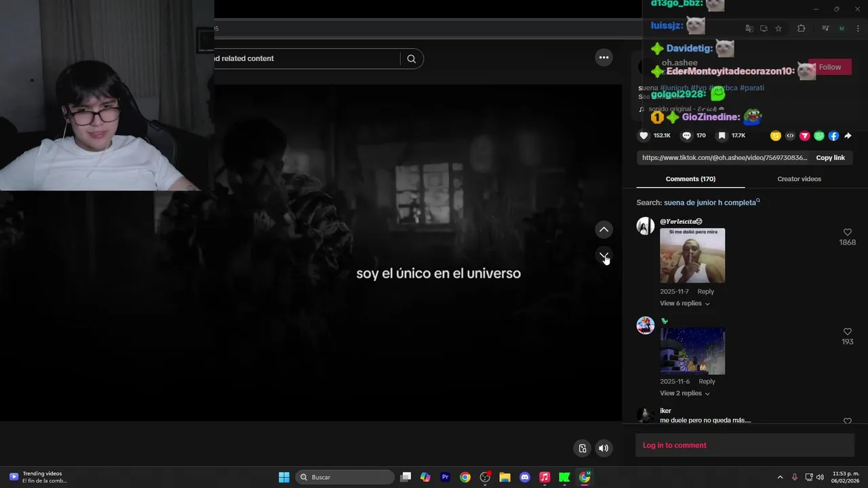The image size is (868, 488).
Task: Click Chrome install app icon
Action: pyautogui.click(x=764, y=28)
